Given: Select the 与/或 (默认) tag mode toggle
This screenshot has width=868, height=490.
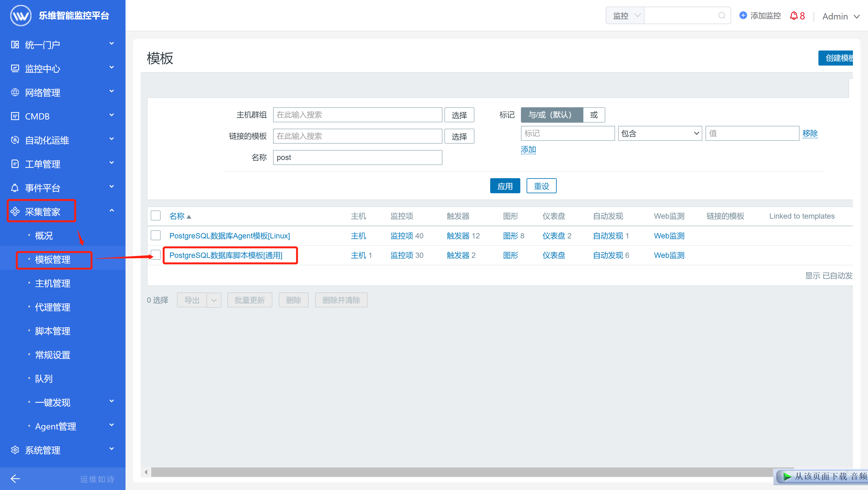Looking at the screenshot, I should 552,115.
